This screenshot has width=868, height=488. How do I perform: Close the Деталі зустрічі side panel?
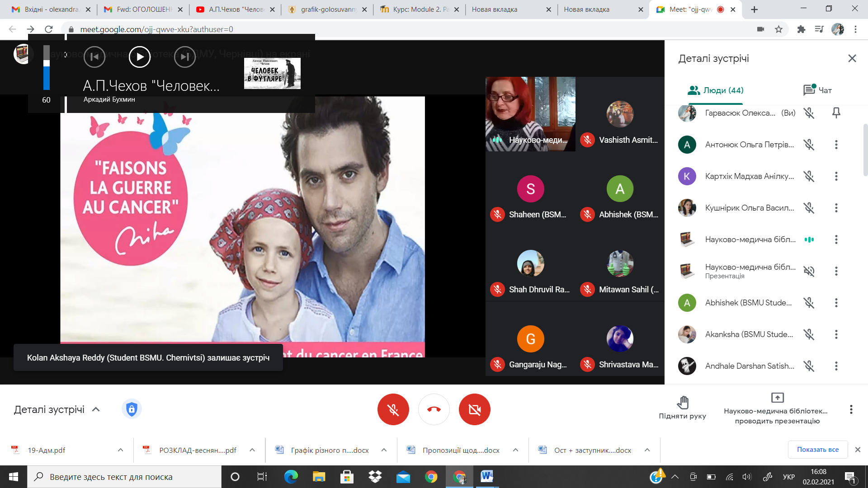852,58
